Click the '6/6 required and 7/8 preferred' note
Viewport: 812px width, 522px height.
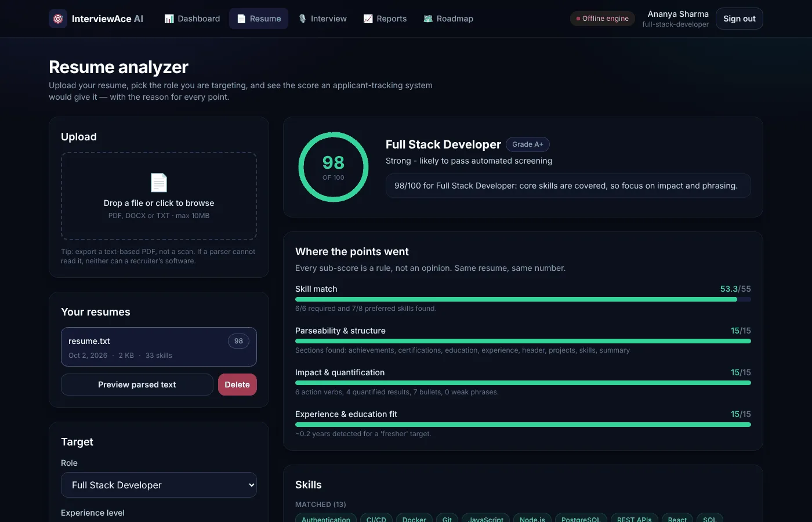365,309
